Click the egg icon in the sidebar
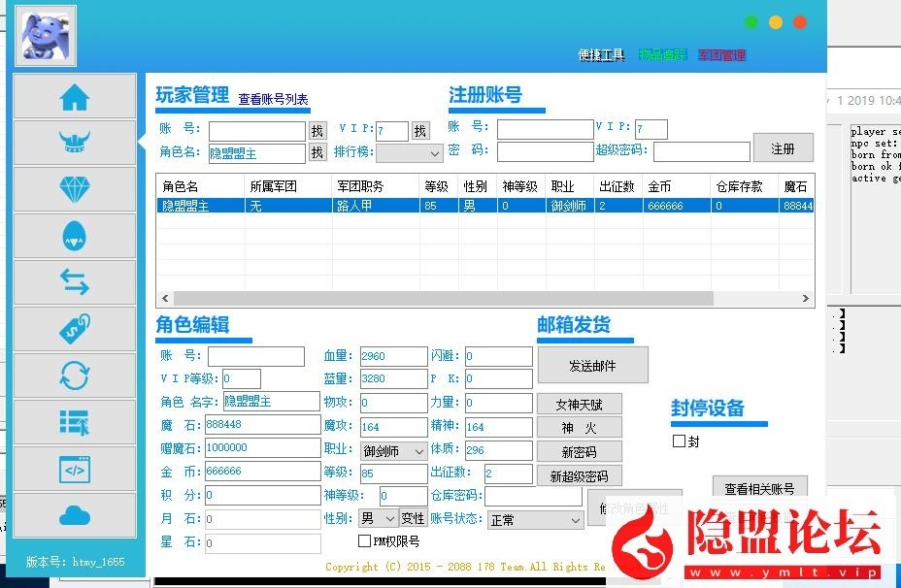 tap(75, 235)
